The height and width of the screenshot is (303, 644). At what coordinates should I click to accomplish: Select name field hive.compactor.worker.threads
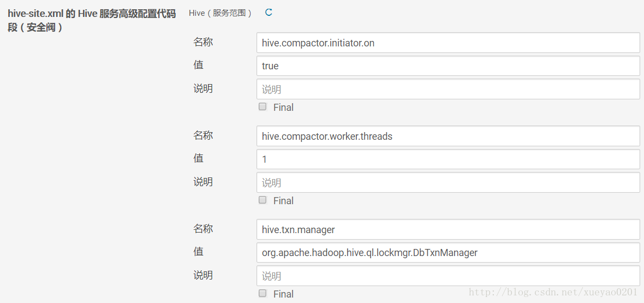[448, 136]
